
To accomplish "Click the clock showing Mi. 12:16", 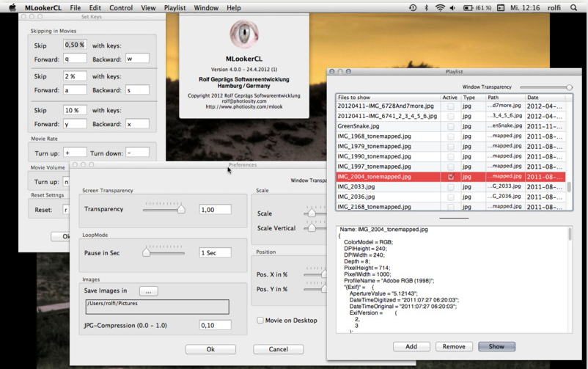I will tap(525, 7).
